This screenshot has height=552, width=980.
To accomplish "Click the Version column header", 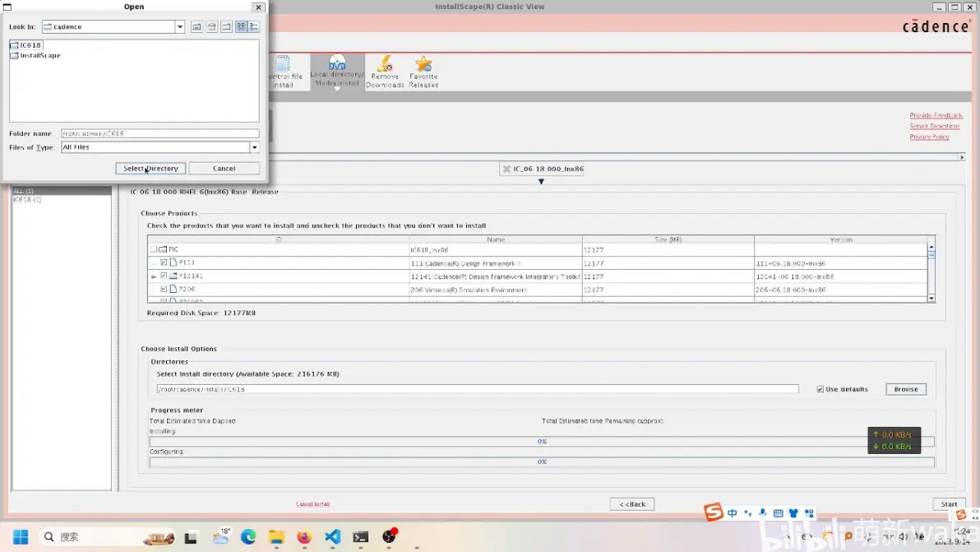I will click(840, 239).
